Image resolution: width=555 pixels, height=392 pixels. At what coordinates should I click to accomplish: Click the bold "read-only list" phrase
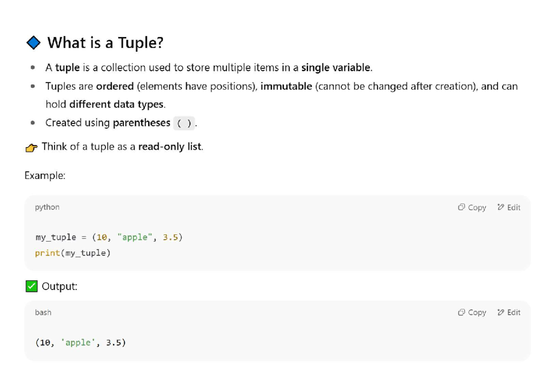pyautogui.click(x=170, y=147)
